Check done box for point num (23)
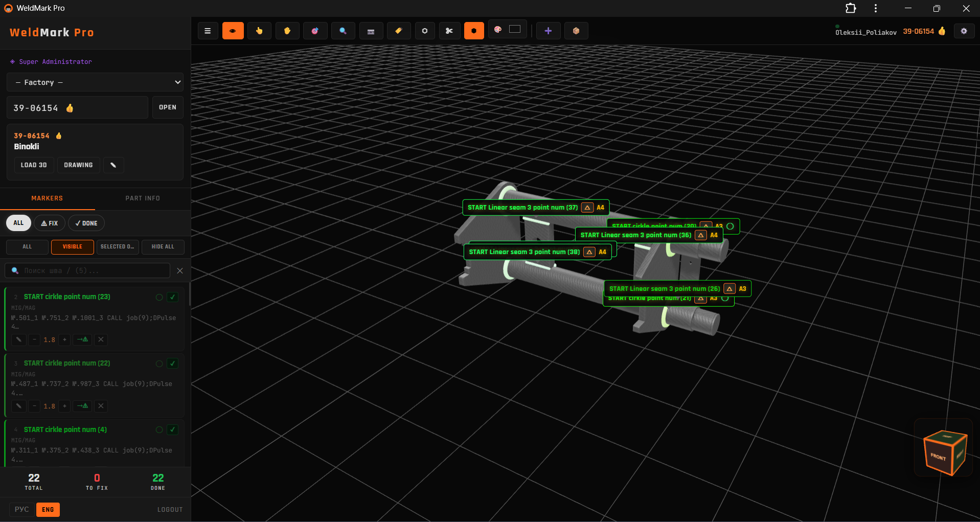The height and width of the screenshot is (522, 980). click(173, 297)
